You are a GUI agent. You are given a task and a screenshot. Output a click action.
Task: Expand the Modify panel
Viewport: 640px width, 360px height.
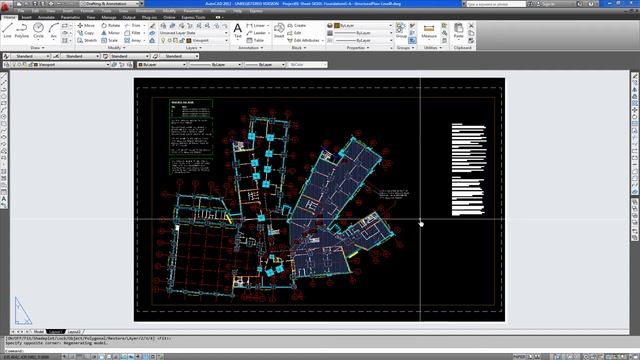tap(116, 48)
